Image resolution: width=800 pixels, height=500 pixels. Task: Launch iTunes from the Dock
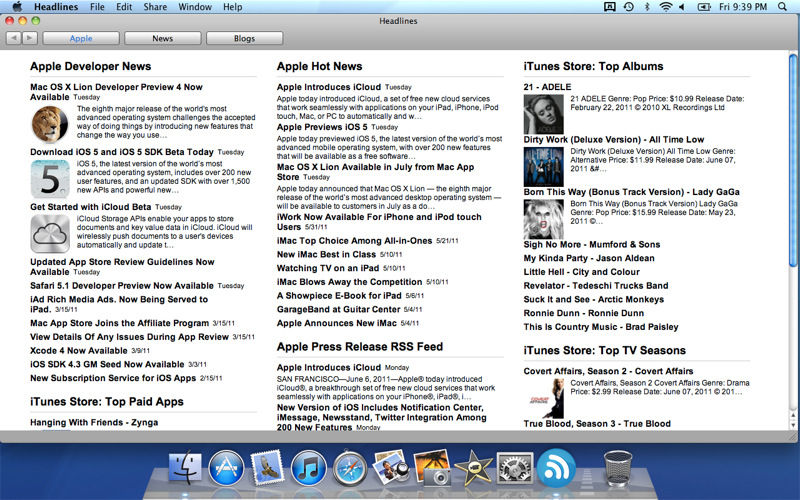(309, 468)
